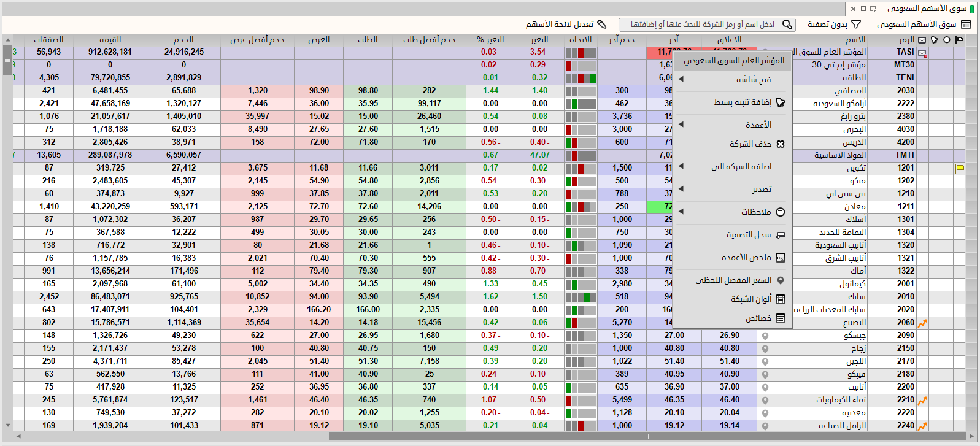The image size is (980, 446).
Task: Click the envelope column header icon
Action: [x=922, y=40]
